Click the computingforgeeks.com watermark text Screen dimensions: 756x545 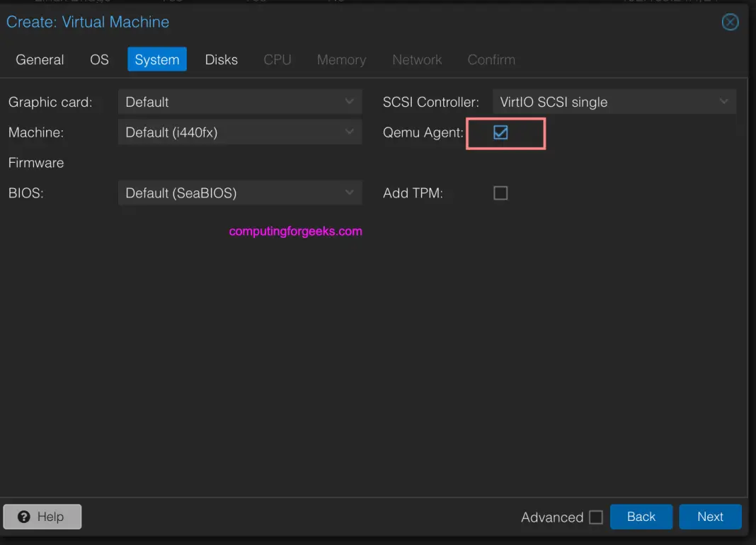(x=294, y=231)
